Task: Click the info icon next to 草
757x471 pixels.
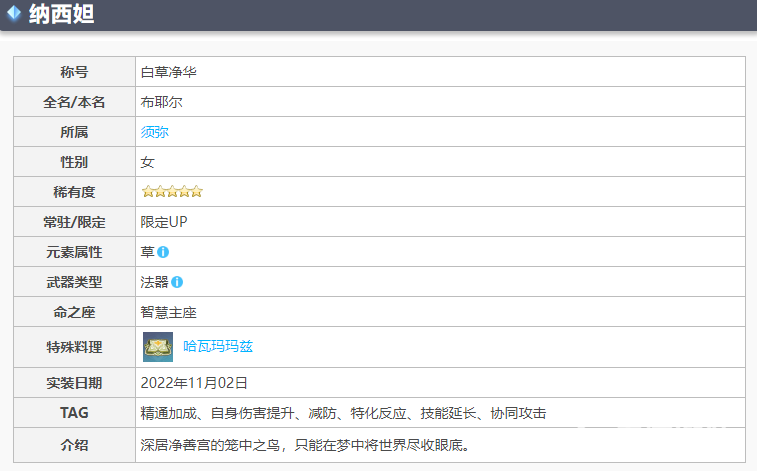Action: coord(163,252)
